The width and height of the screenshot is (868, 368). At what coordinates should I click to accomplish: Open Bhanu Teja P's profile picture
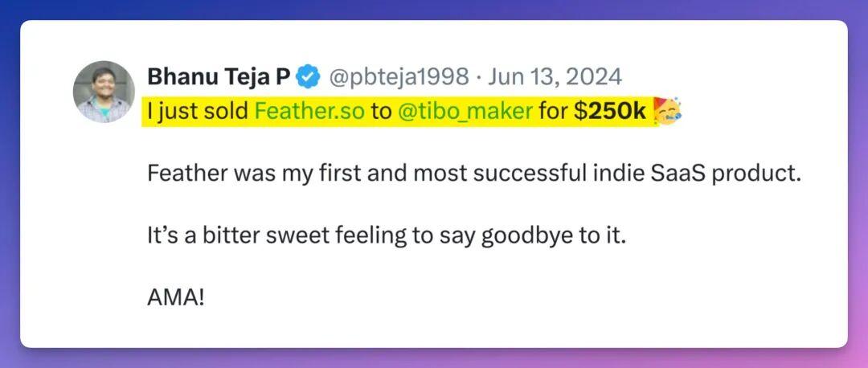(104, 92)
